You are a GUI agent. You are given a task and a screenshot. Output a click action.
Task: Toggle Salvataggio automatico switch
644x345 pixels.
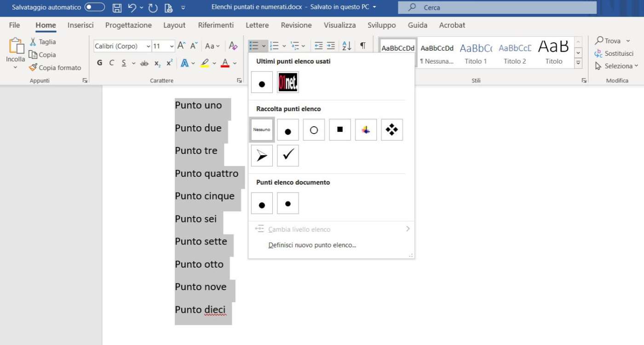[94, 7]
